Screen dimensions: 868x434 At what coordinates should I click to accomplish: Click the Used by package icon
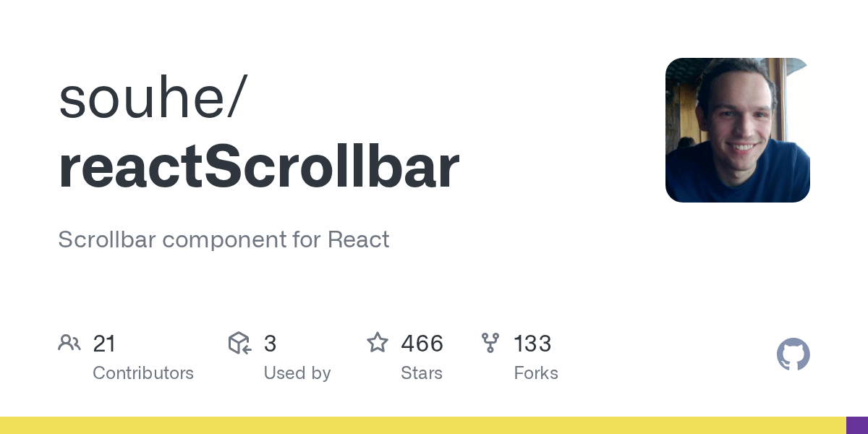tap(239, 343)
